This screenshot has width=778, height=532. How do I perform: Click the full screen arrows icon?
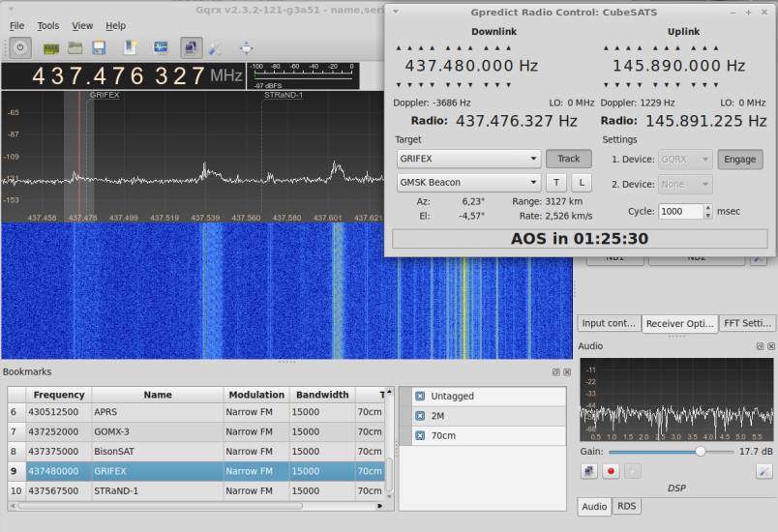(246, 48)
